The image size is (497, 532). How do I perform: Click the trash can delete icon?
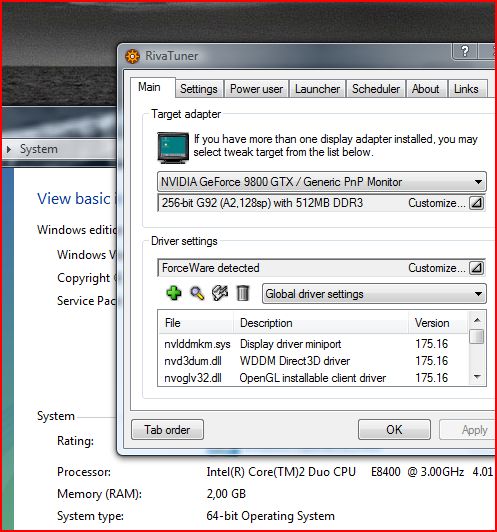coord(243,293)
